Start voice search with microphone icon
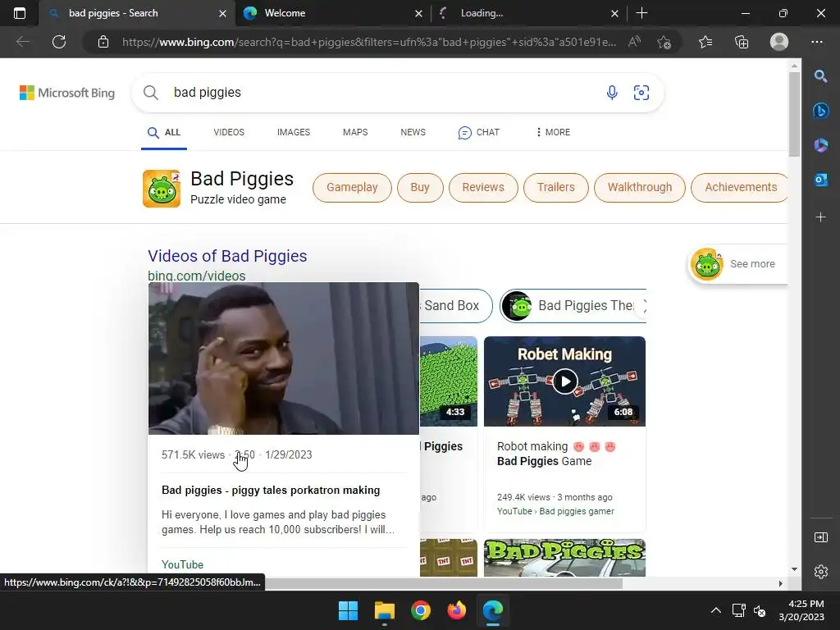 point(612,93)
